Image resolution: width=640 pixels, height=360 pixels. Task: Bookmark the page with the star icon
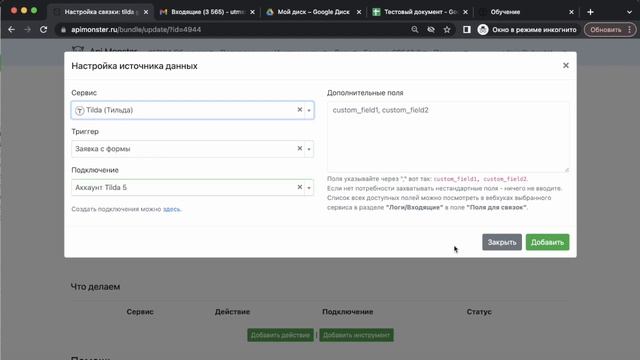pos(447,30)
